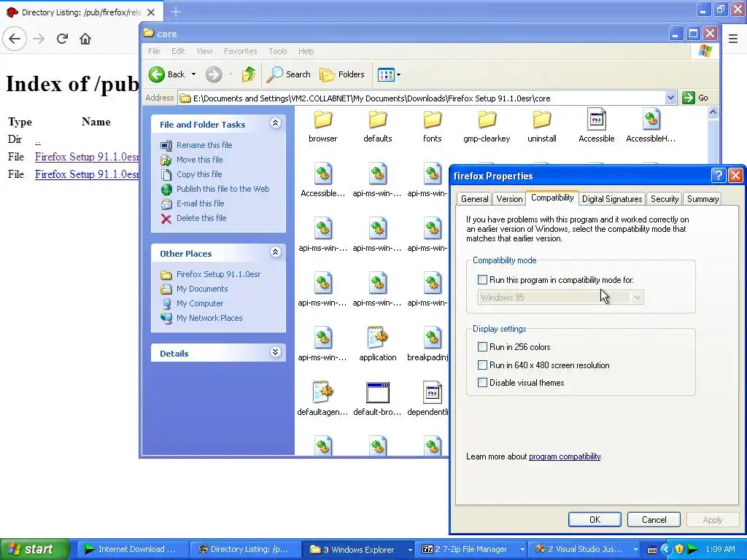Open the My Documents link in Other Places
Screen dimensions: 747x560
click(202, 289)
